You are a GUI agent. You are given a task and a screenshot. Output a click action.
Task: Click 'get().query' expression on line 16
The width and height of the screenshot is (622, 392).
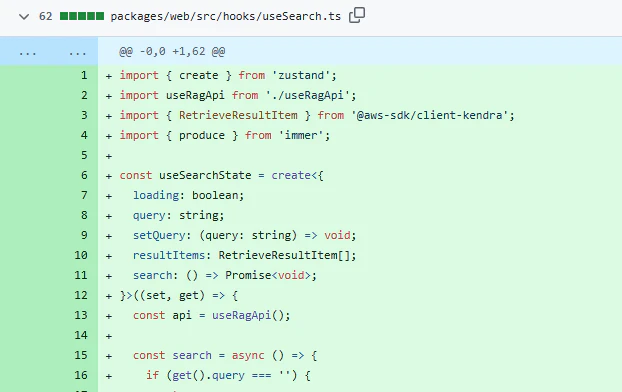coord(208,375)
